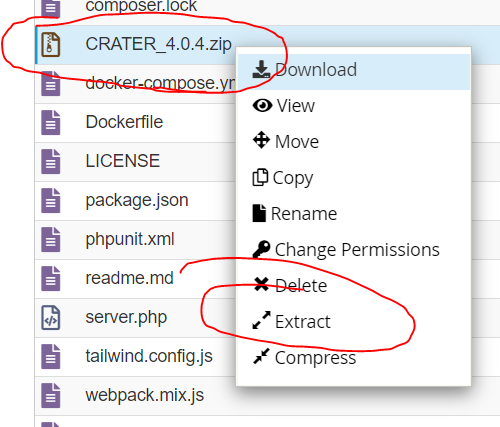Choose Rename from the context menu
500x427 pixels.
pyautogui.click(x=353, y=213)
